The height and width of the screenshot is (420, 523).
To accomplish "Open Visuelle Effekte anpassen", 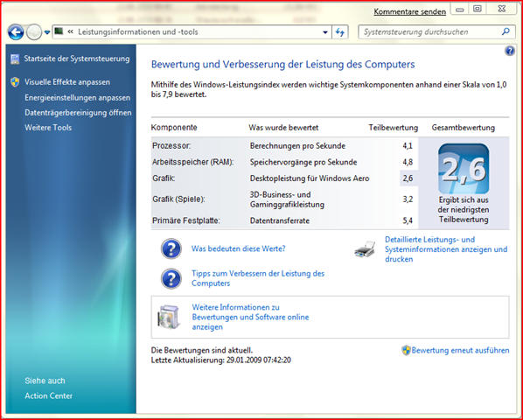I will [x=67, y=82].
